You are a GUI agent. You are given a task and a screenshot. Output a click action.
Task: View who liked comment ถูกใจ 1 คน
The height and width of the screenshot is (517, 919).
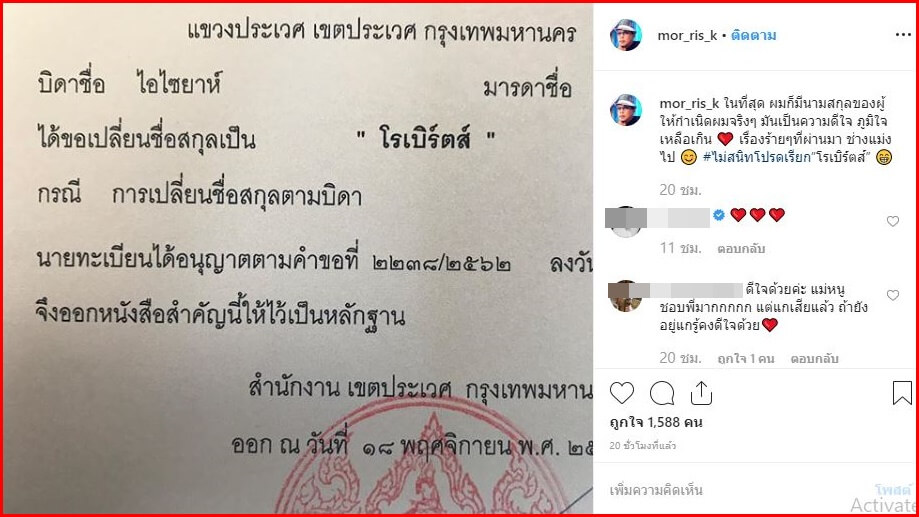coord(746,358)
